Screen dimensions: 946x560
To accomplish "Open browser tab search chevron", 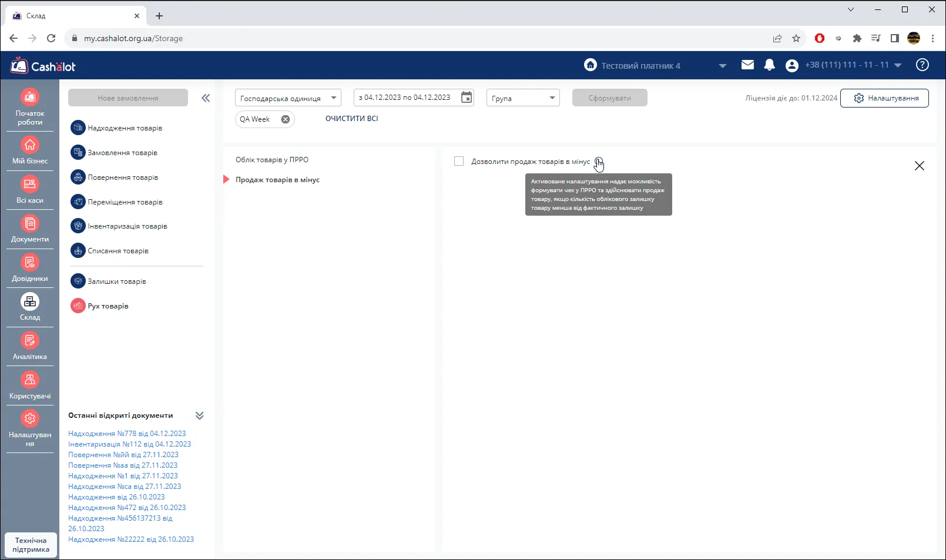I will tap(851, 9).
